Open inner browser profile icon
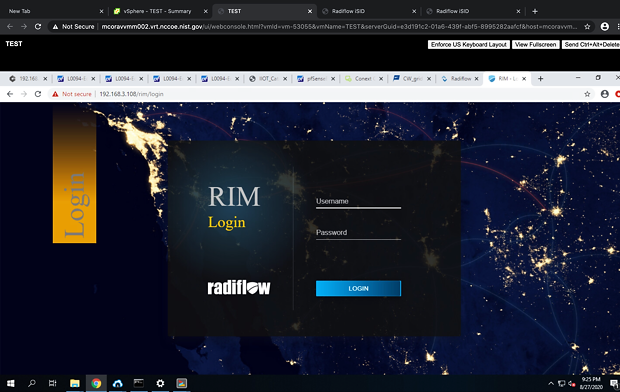The height and width of the screenshot is (392, 620). 605,94
